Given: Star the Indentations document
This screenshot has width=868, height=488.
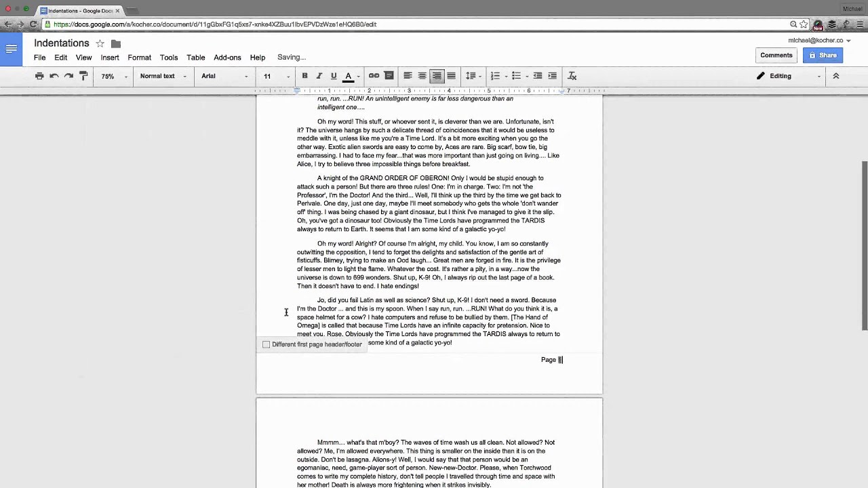Looking at the screenshot, I should (x=100, y=43).
